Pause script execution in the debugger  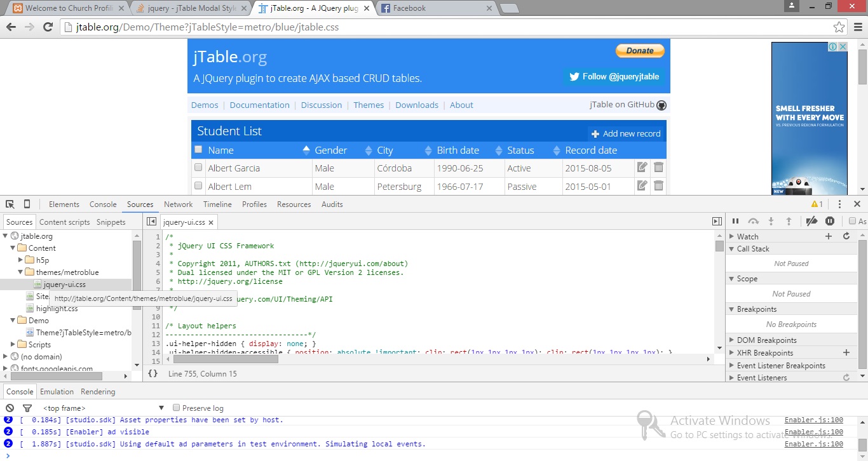pos(735,221)
